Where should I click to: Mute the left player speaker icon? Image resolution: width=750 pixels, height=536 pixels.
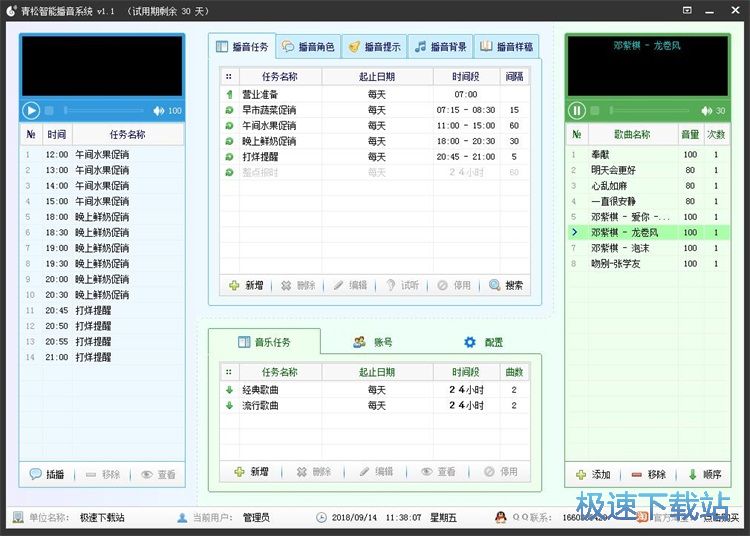coord(158,110)
